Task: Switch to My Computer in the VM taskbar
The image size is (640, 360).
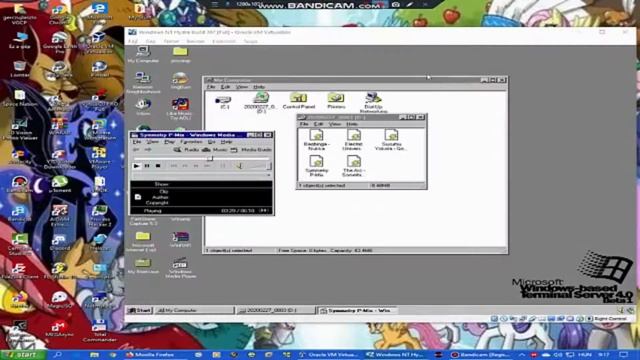Action: pos(194,310)
